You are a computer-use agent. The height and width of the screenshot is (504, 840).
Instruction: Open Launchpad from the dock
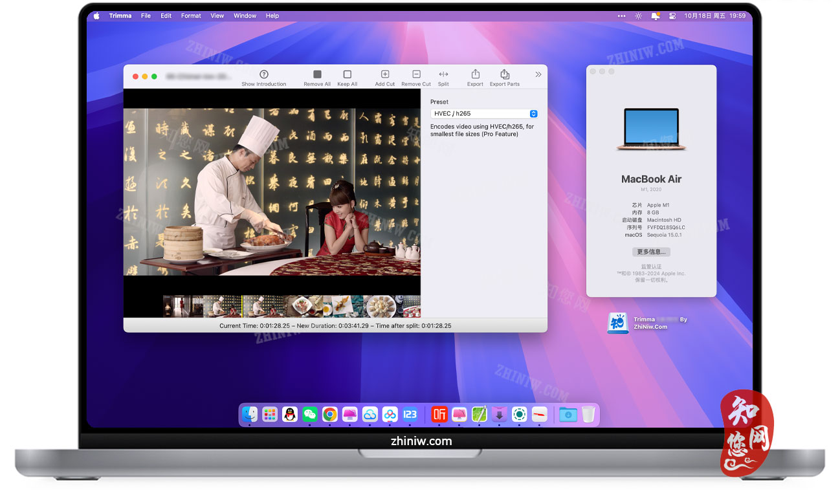tap(270, 414)
